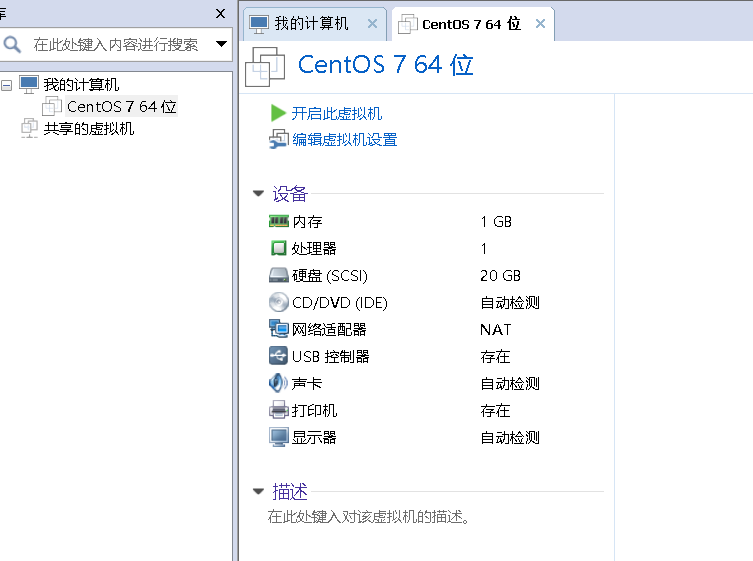Click the processor count value 1

click(484, 248)
